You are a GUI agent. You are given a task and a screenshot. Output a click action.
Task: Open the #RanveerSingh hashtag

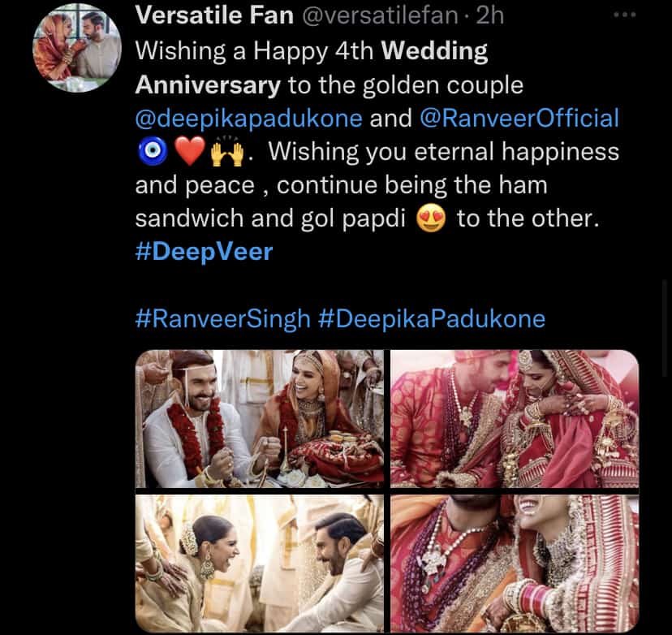click(222, 318)
